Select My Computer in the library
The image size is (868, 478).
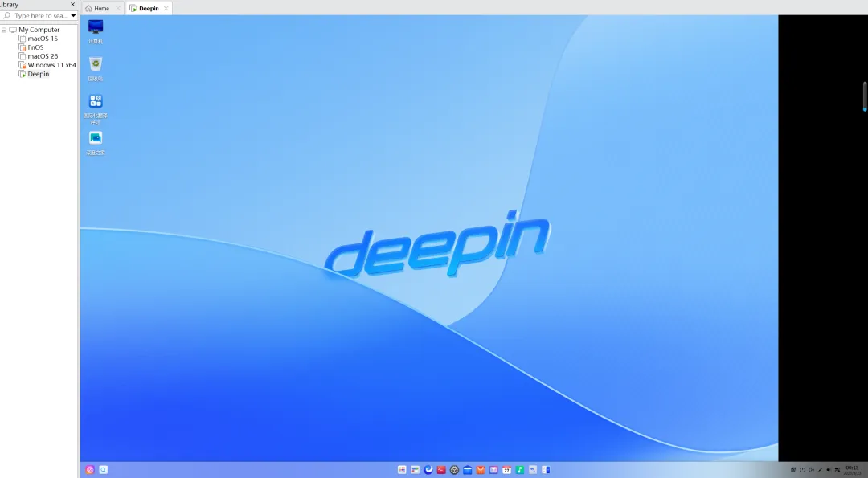(x=39, y=30)
